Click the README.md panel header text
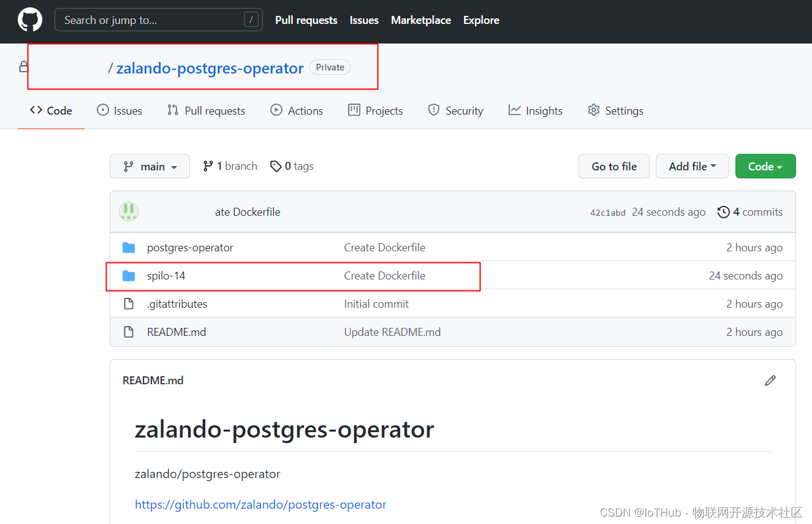 153,381
